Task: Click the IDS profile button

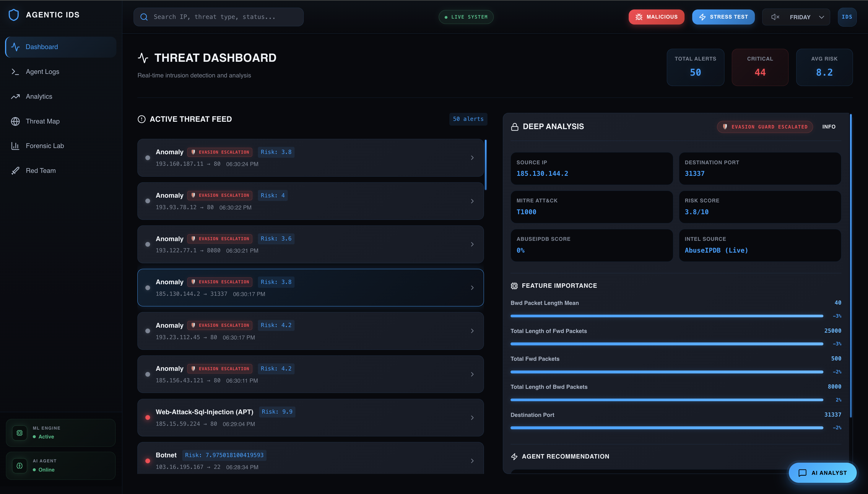Action: [847, 17]
